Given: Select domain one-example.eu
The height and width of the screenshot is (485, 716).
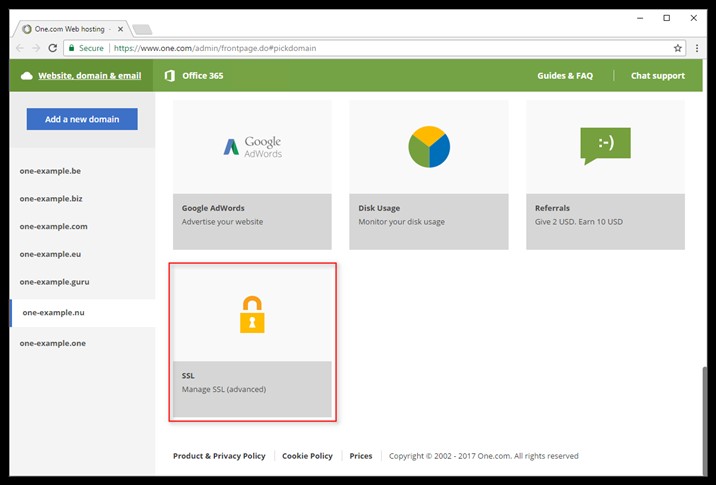Looking at the screenshot, I should [50, 254].
